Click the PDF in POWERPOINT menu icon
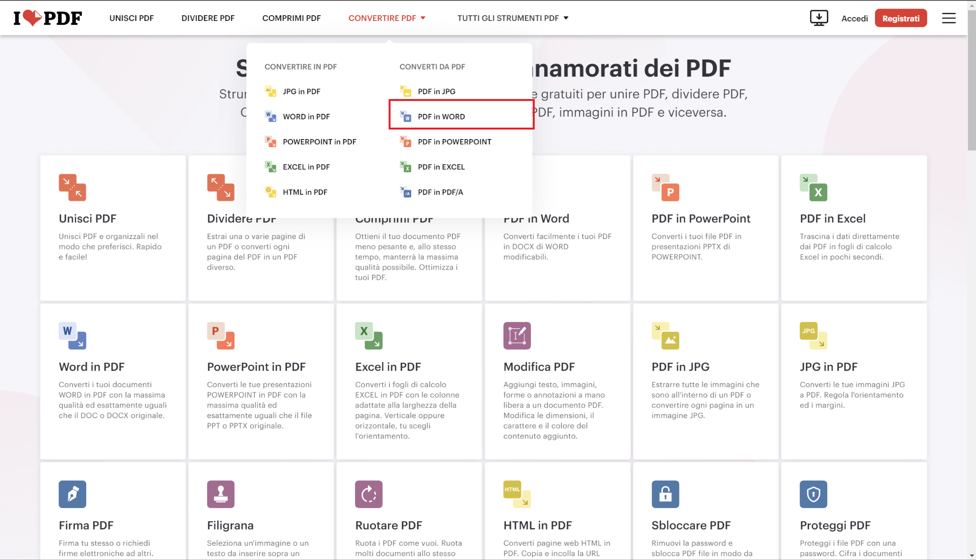The width and height of the screenshot is (976, 560). coord(406,141)
